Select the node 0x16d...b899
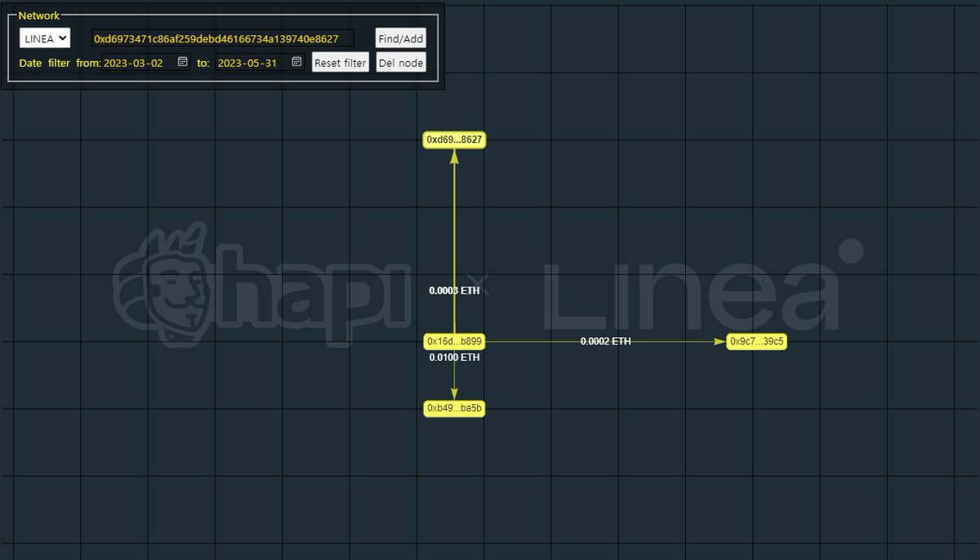 pos(455,341)
